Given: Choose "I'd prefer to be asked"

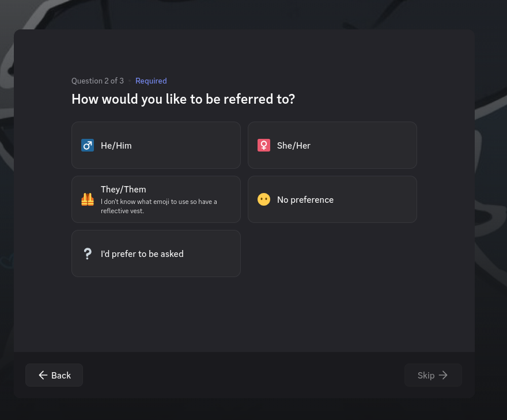Looking at the screenshot, I should pos(156,253).
